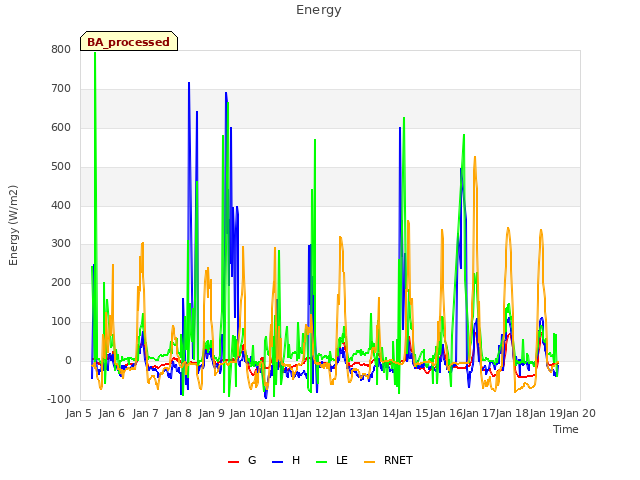Click the Energy chart title
Screen dimensions: 640x480
tap(319, 10)
